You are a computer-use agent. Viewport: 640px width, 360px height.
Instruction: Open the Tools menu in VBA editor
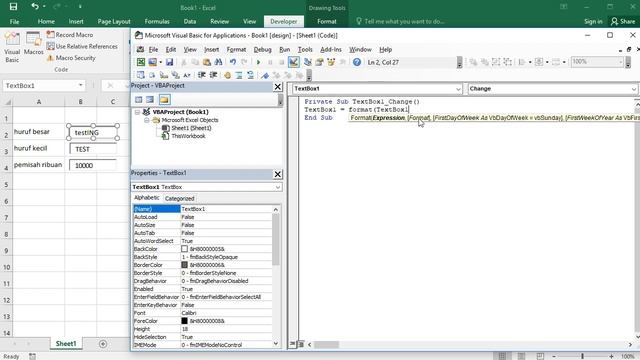click(305, 49)
